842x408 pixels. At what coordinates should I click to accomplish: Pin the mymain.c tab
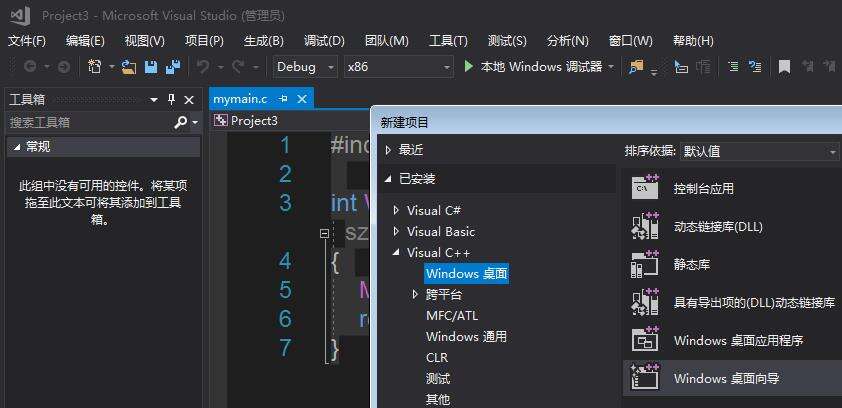pyautogui.click(x=284, y=99)
